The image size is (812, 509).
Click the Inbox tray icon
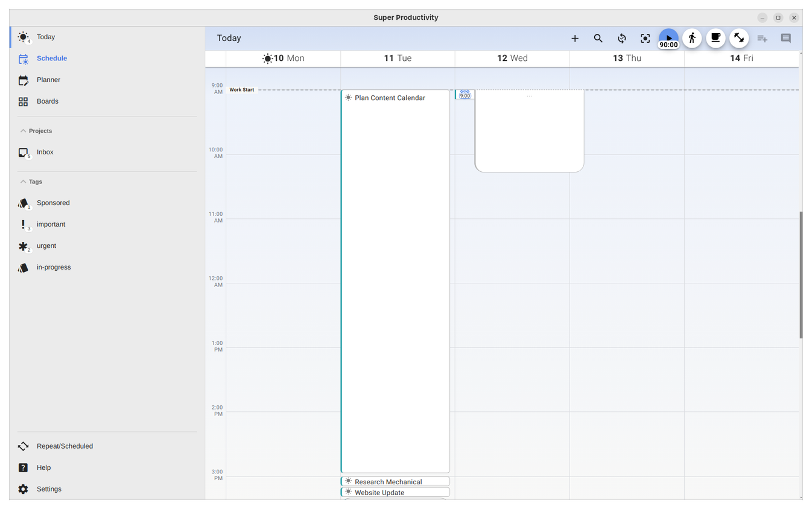23,152
